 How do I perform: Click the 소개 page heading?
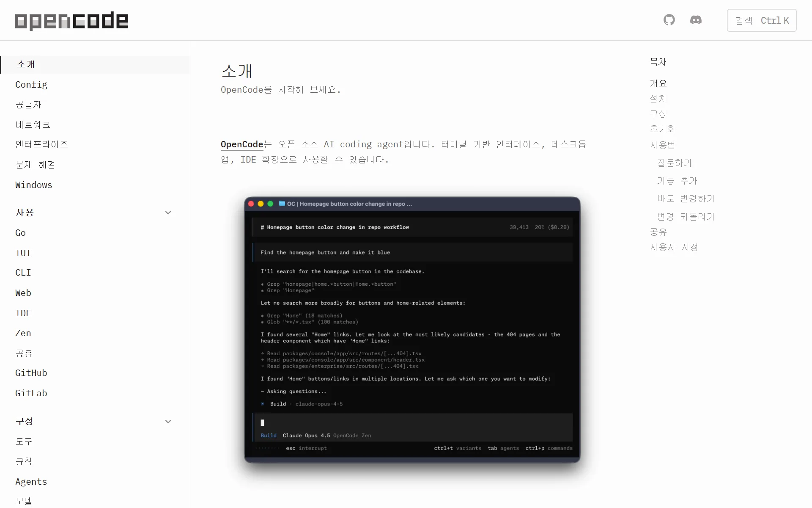coord(237,71)
